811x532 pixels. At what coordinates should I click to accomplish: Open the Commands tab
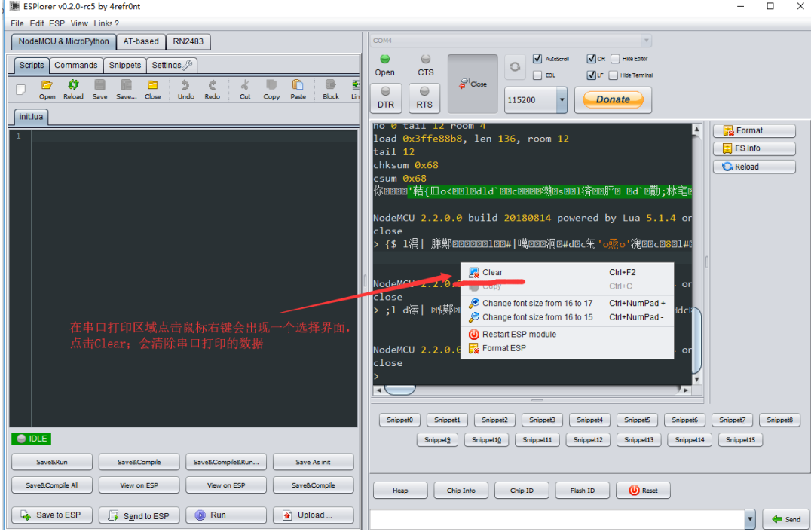coord(75,65)
